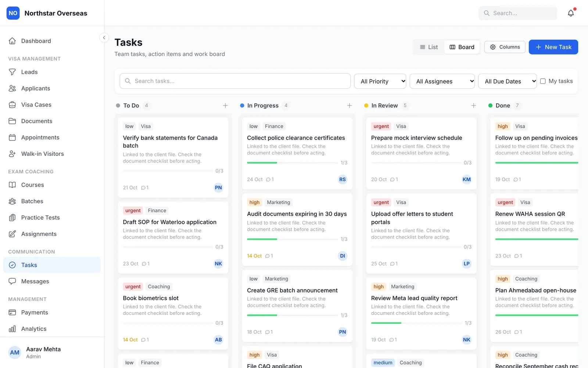The image size is (588, 368).
Task: Open the Leads page
Action: click(52, 72)
